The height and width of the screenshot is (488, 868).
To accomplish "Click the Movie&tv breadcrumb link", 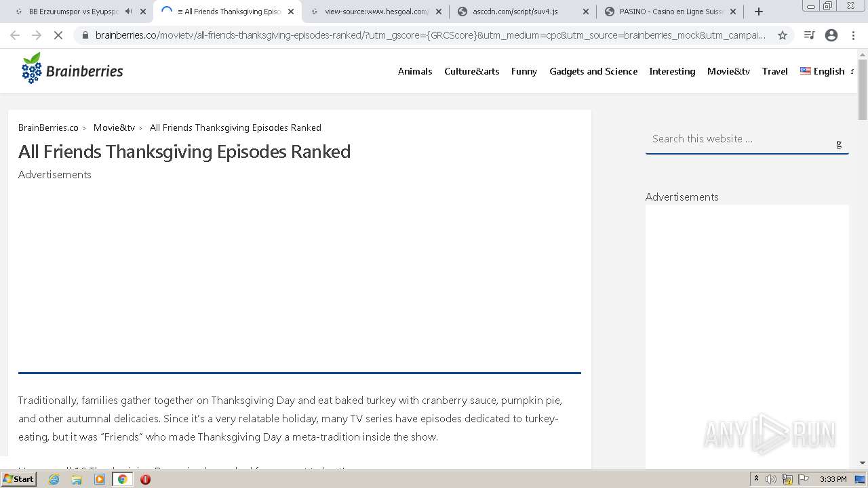I will (x=114, y=127).
